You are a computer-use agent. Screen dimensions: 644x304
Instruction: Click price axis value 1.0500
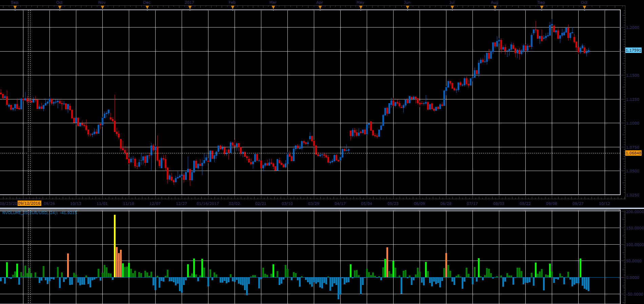pyautogui.click(x=632, y=171)
